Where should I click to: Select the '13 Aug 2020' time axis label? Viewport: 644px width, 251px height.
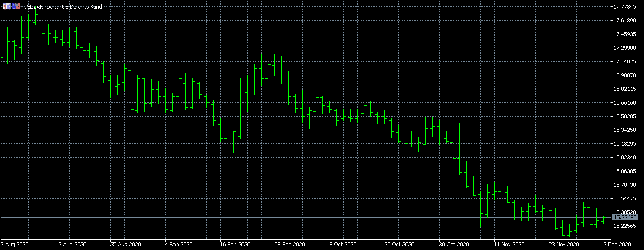pyautogui.click(x=71, y=245)
